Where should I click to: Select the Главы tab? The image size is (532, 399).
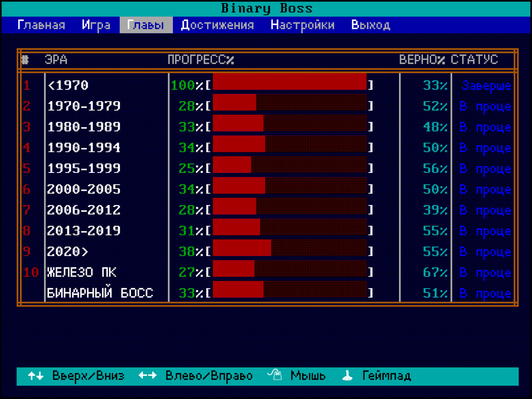point(146,25)
